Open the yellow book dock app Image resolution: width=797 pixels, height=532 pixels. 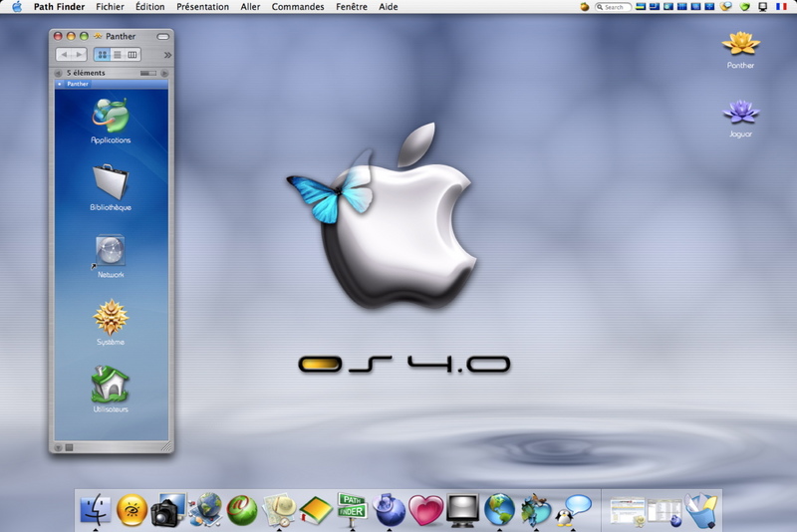point(315,511)
